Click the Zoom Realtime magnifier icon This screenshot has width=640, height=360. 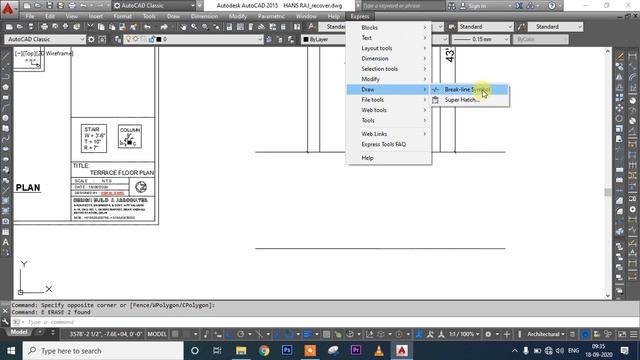click(x=194, y=27)
